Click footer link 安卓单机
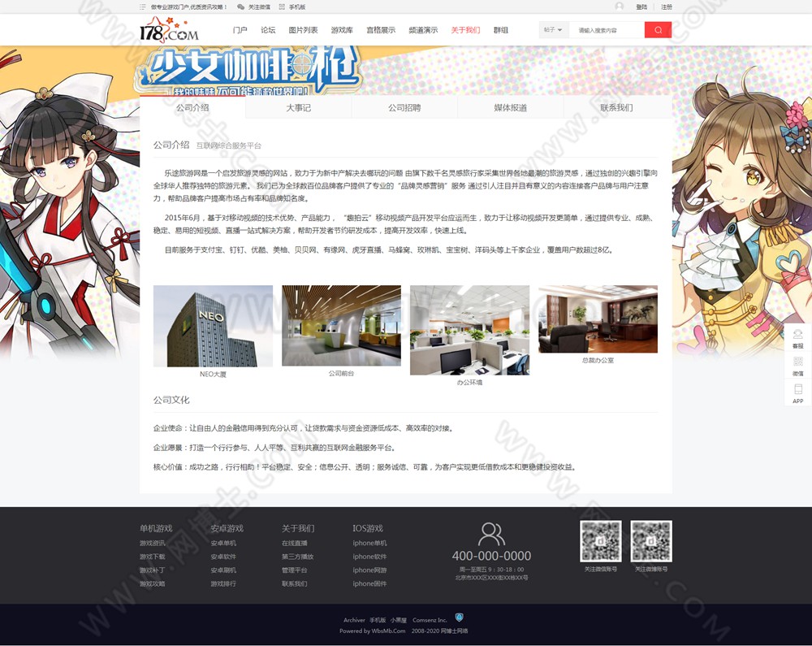The image size is (812, 646). (223, 543)
